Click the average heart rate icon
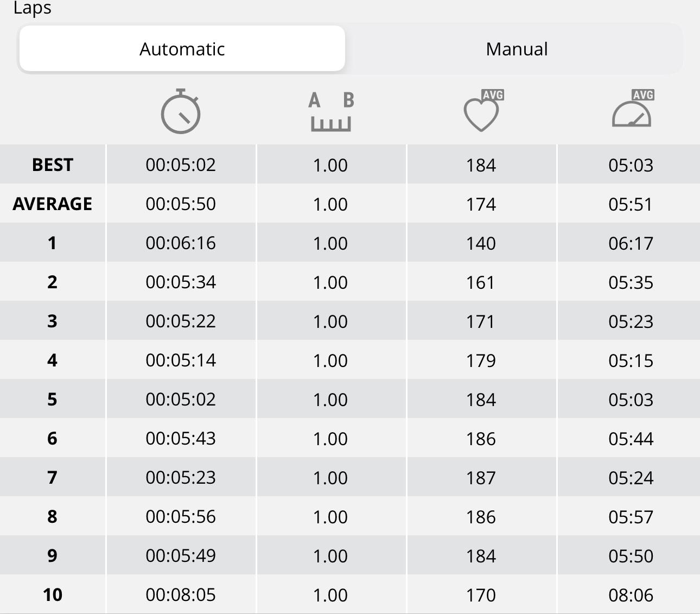This screenshot has width=700, height=614. tap(483, 111)
